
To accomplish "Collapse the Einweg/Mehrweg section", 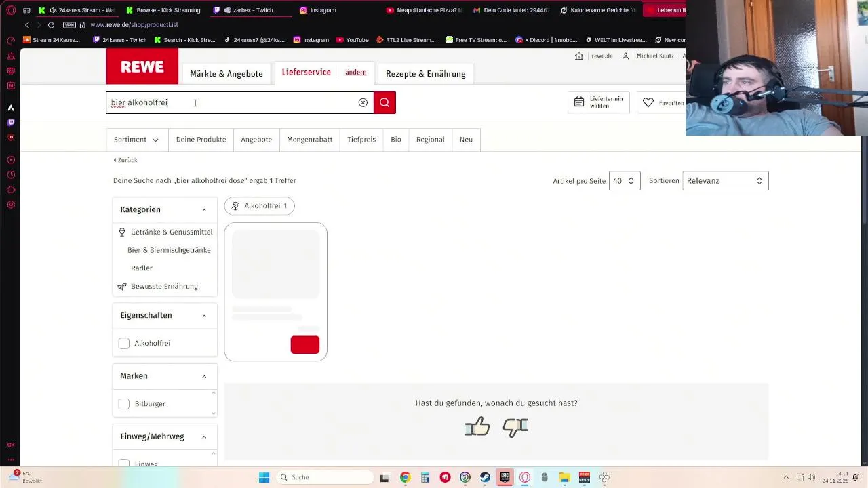I will click(x=204, y=436).
